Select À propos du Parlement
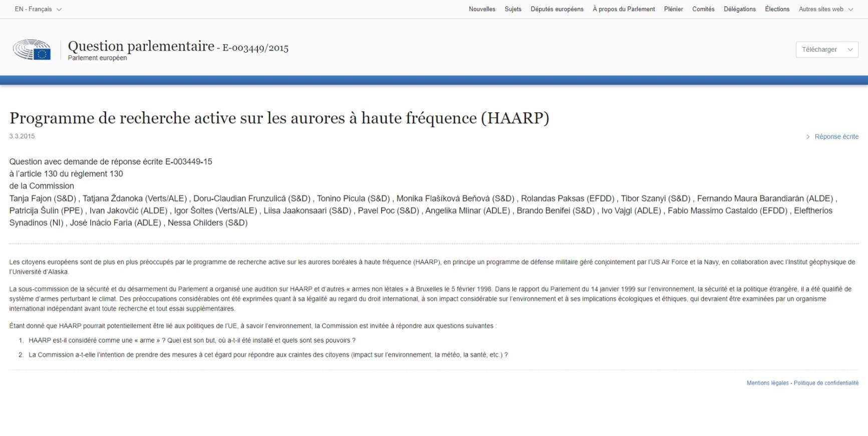 (624, 9)
